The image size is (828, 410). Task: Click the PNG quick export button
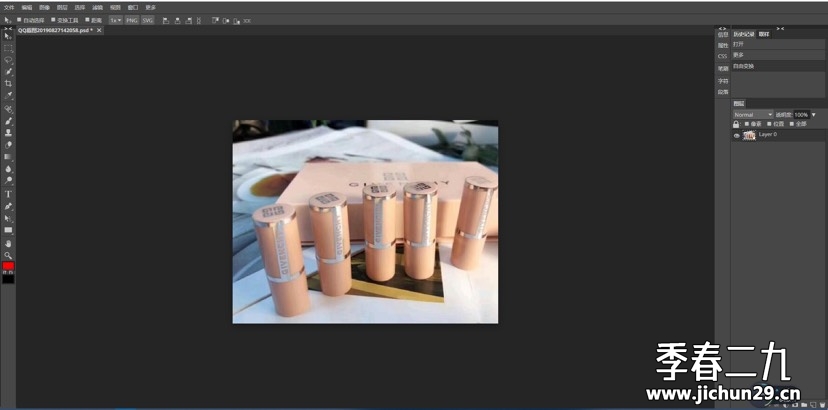(131, 20)
